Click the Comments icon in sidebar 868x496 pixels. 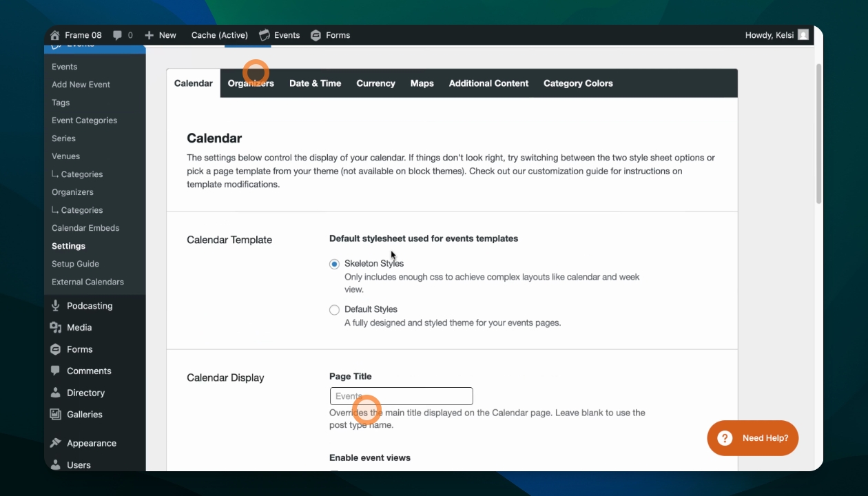pyautogui.click(x=56, y=371)
